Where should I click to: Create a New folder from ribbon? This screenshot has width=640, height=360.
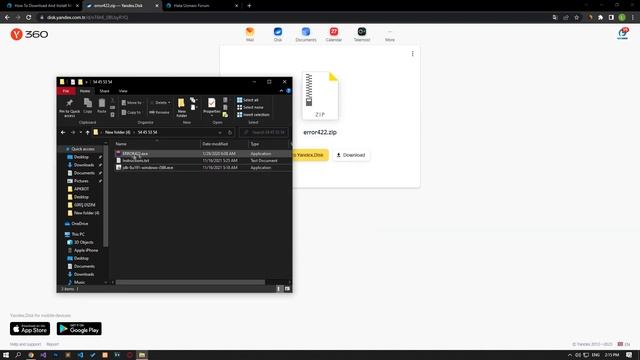pos(181,108)
